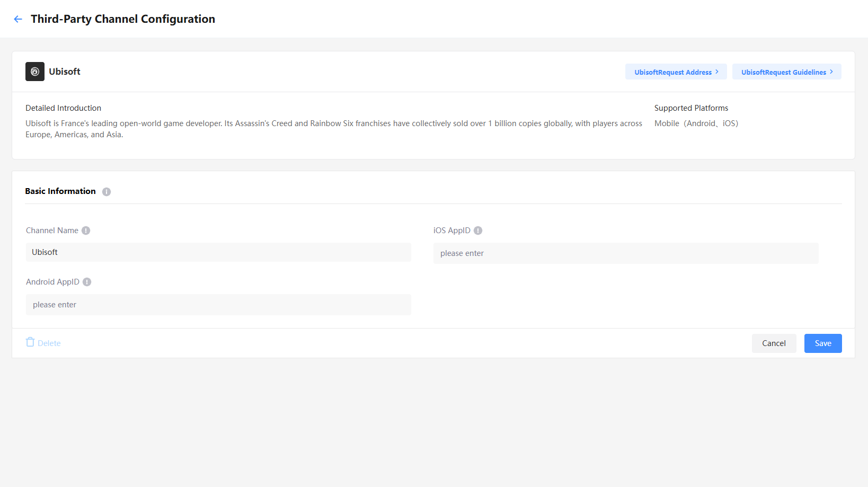This screenshot has width=868, height=487.
Task: Click the Android AppID label
Action: [52, 282]
